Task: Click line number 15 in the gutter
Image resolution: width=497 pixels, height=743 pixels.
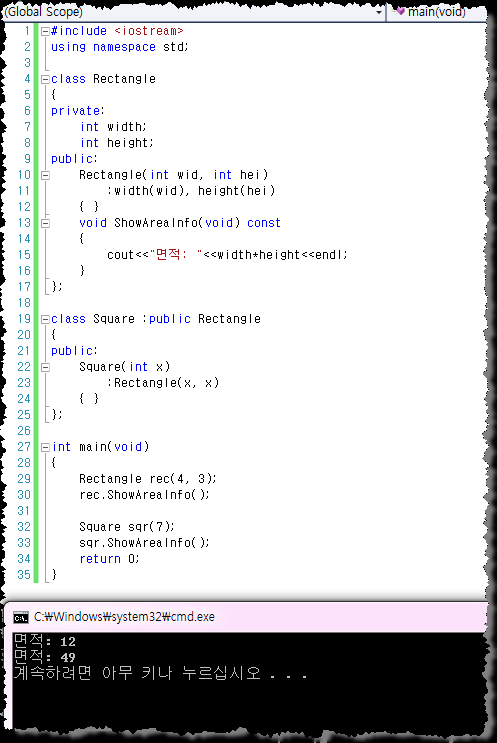Action: [24, 255]
